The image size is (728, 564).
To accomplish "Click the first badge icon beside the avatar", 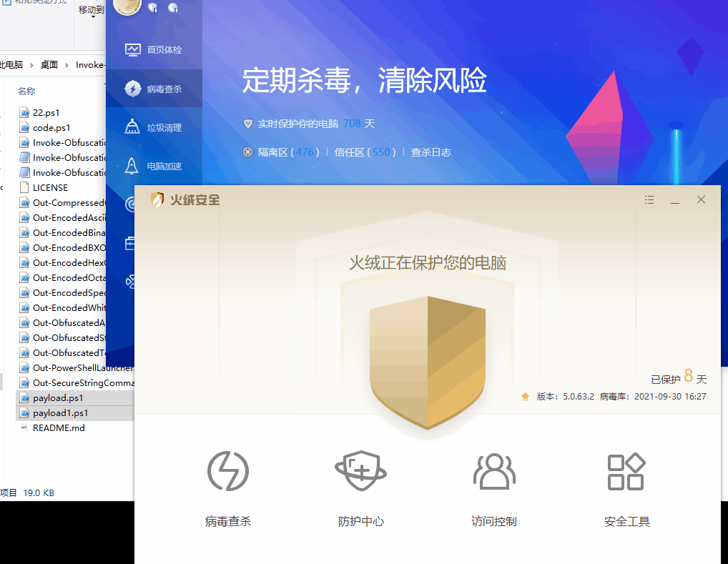I will [x=153, y=7].
